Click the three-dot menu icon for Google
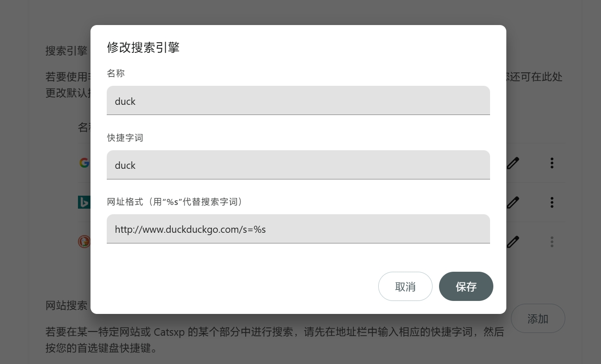Viewport: 601px width, 364px height. pos(552,163)
